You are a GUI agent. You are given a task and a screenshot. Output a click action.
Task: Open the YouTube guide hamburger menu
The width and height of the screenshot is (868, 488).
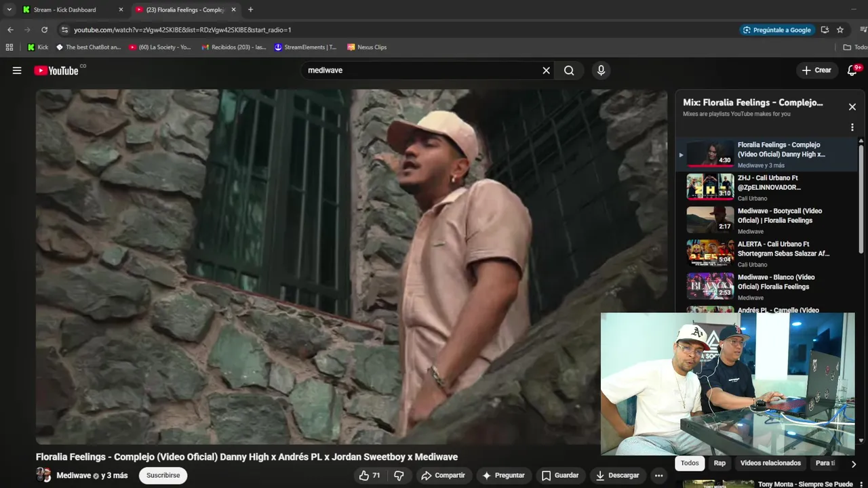[17, 70]
